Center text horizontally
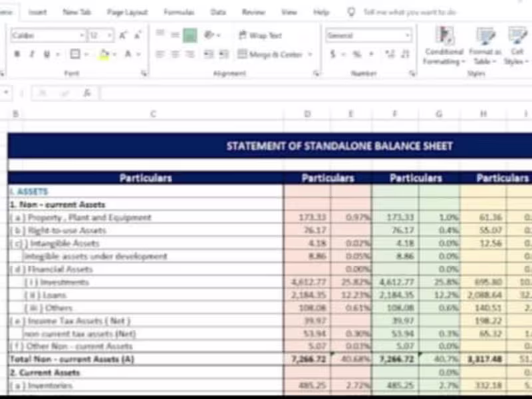The width and height of the screenshot is (532, 399). pos(175,55)
